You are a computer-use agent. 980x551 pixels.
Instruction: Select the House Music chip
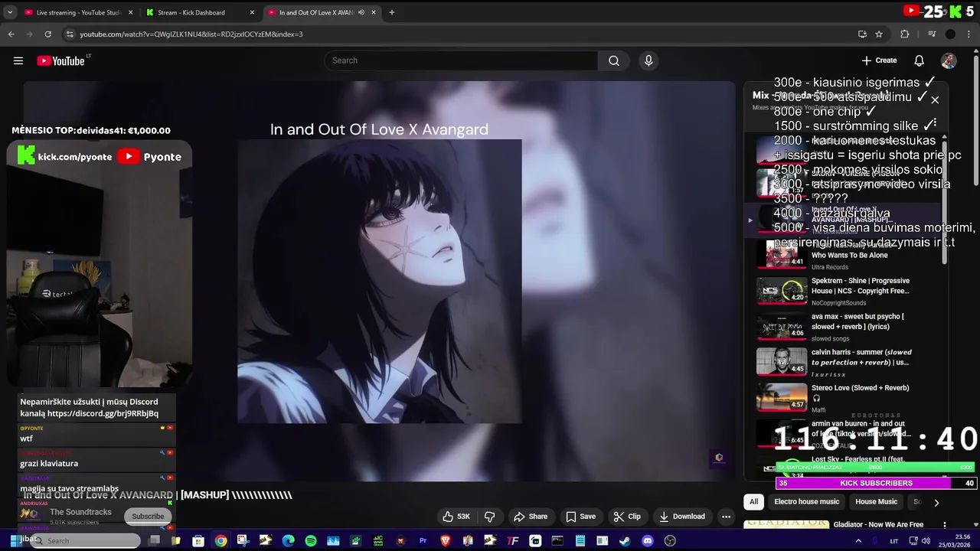(x=877, y=502)
